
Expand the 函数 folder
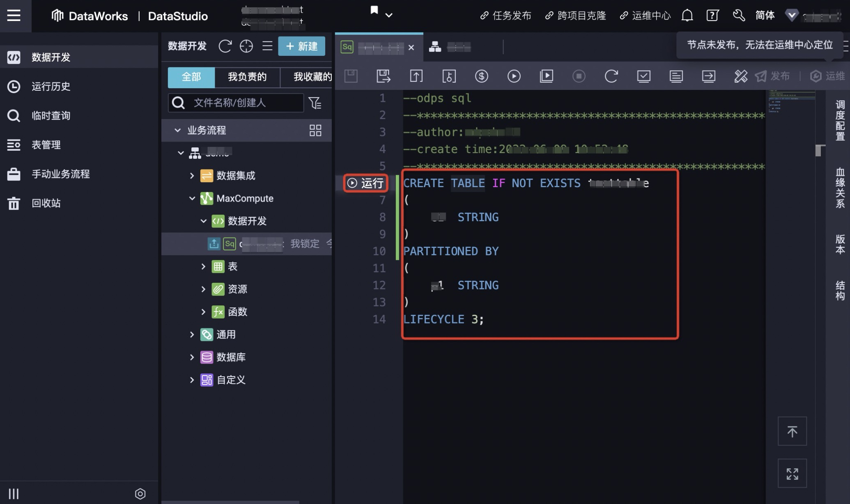(x=203, y=312)
